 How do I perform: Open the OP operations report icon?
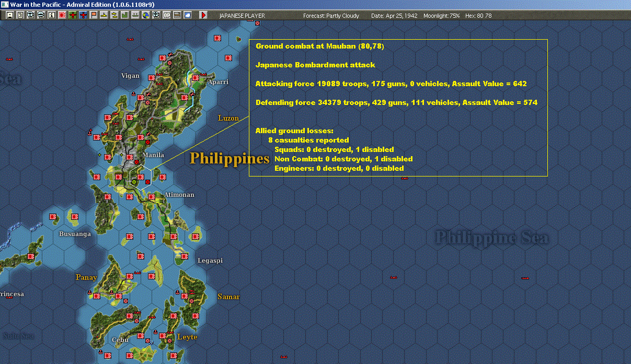(x=166, y=15)
